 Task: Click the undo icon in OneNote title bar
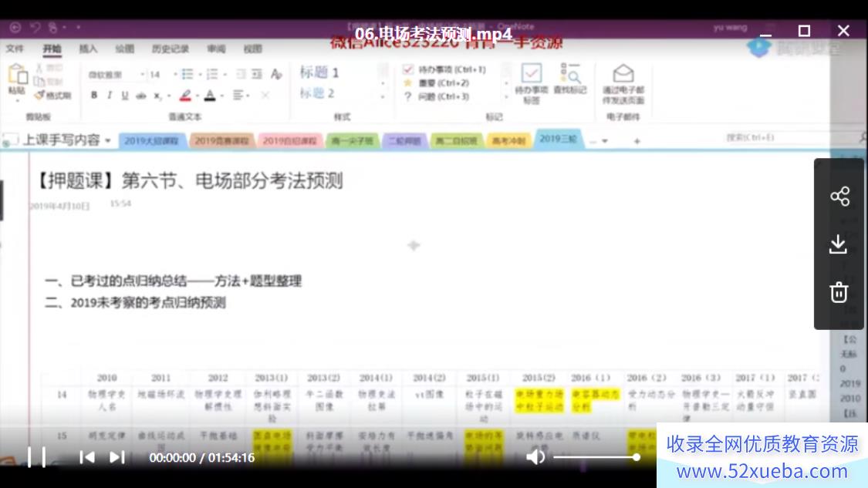click(35, 27)
